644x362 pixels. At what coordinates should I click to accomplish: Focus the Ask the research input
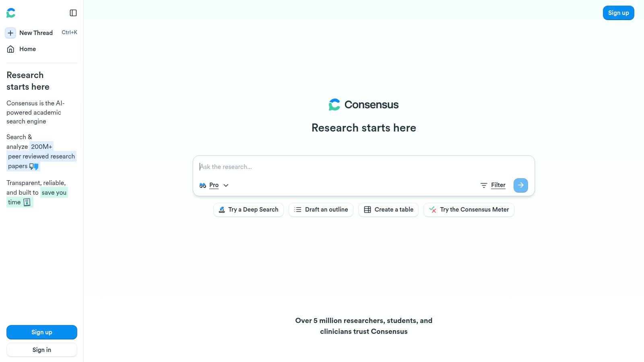point(363,167)
